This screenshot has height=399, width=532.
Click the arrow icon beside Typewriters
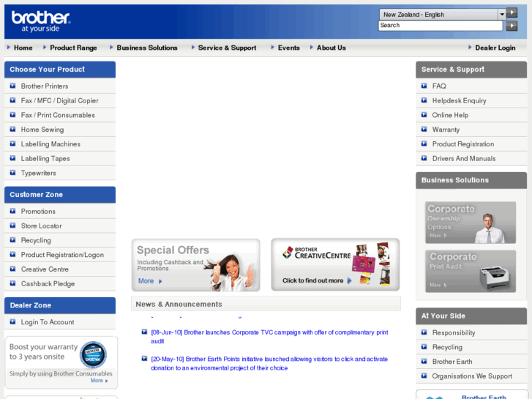click(x=12, y=173)
